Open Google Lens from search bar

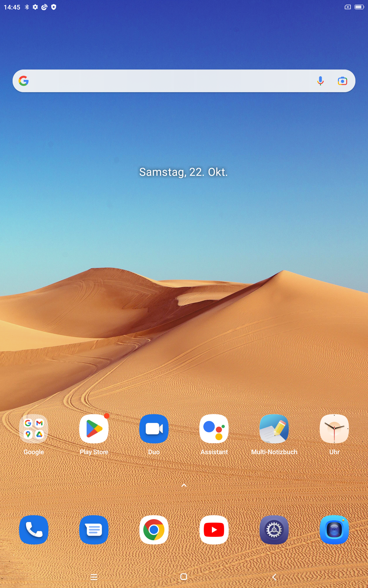343,81
